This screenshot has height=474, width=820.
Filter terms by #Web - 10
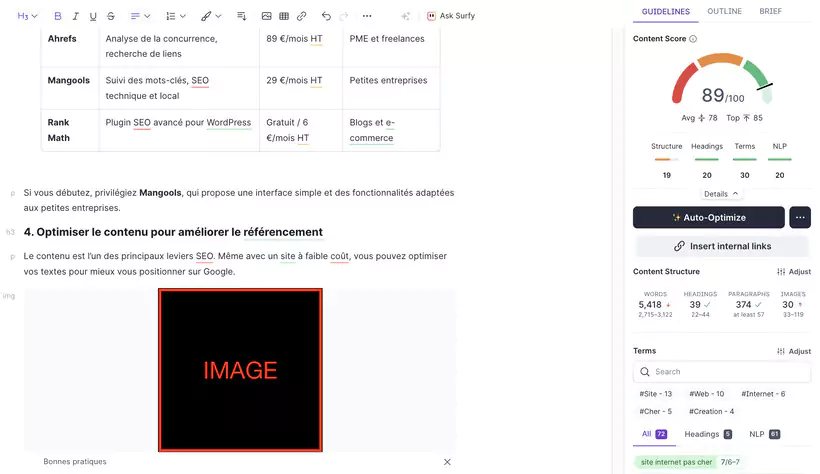pyautogui.click(x=707, y=394)
